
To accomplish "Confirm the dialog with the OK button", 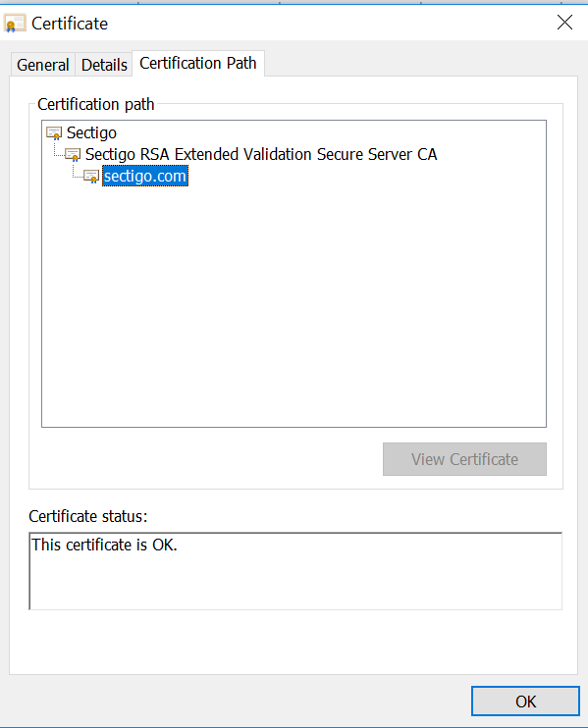I will pos(525,702).
